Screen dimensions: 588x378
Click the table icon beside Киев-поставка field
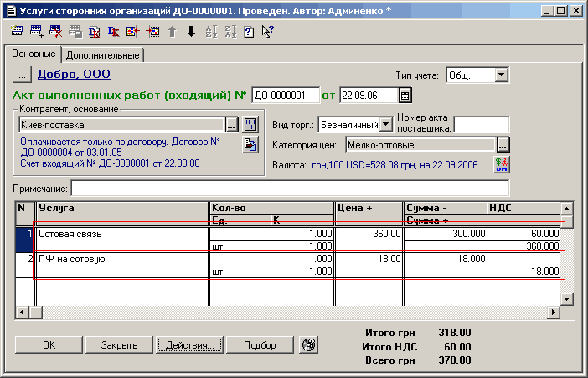pos(250,125)
